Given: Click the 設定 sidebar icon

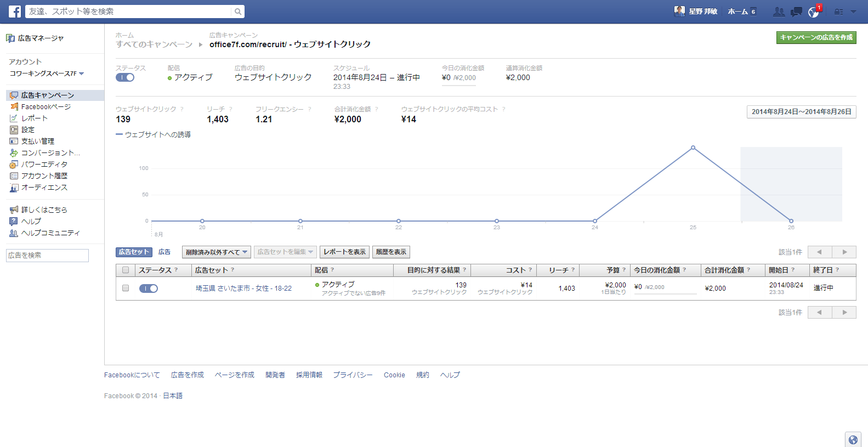Looking at the screenshot, I should point(14,130).
